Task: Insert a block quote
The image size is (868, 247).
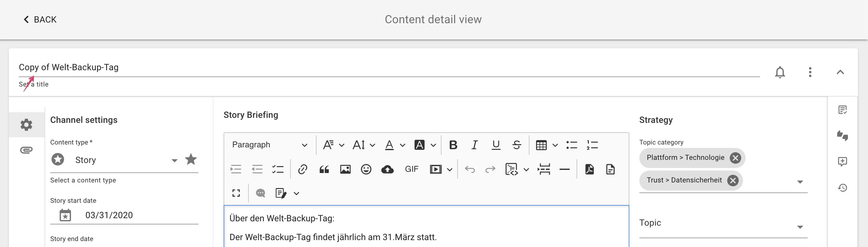Action: [x=324, y=169]
